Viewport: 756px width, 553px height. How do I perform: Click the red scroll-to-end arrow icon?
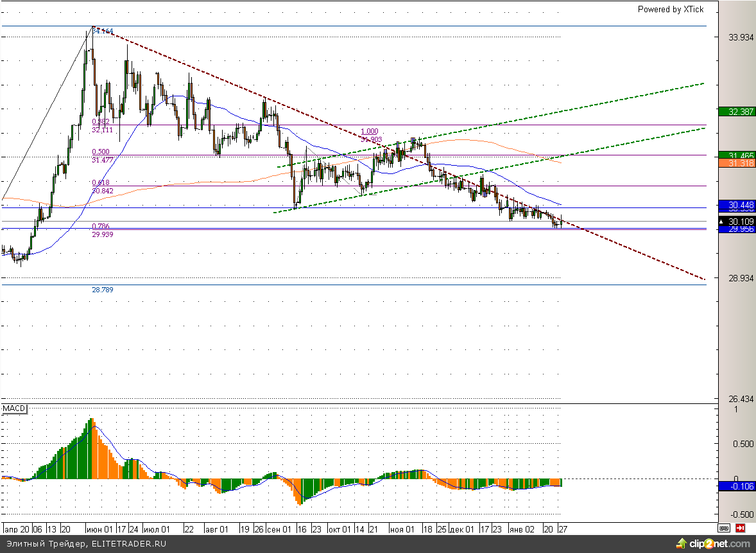(x=740, y=528)
